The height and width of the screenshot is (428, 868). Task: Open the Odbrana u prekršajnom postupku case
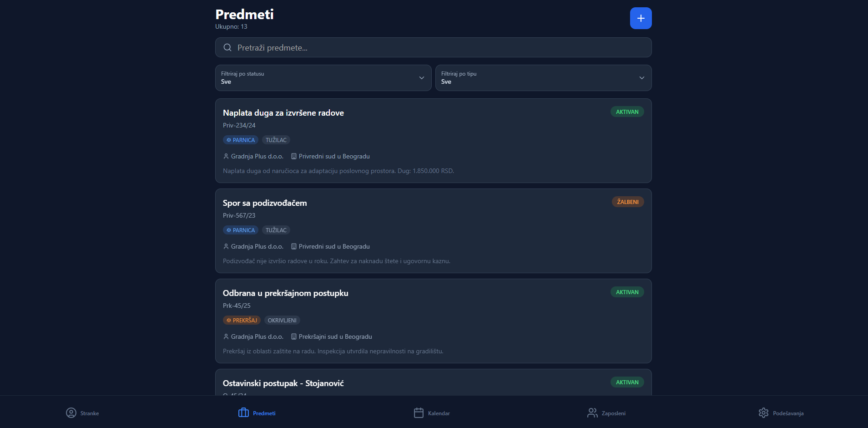285,293
